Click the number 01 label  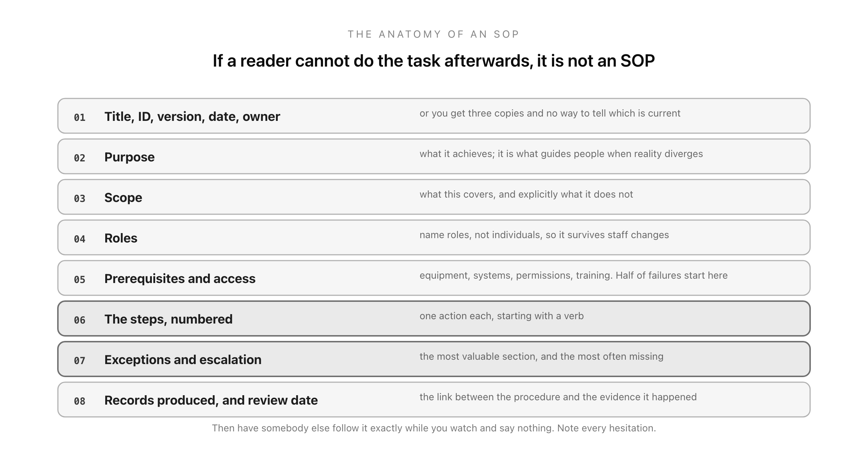(80, 117)
